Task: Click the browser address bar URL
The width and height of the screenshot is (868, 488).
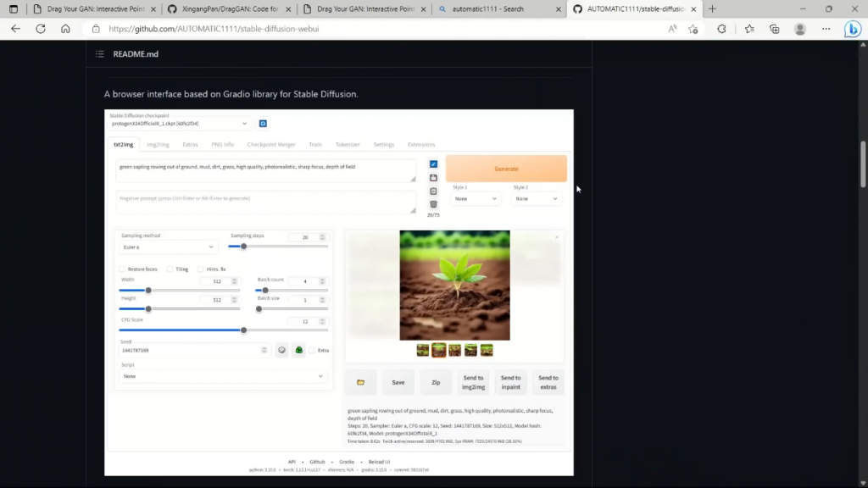Action: tap(214, 29)
